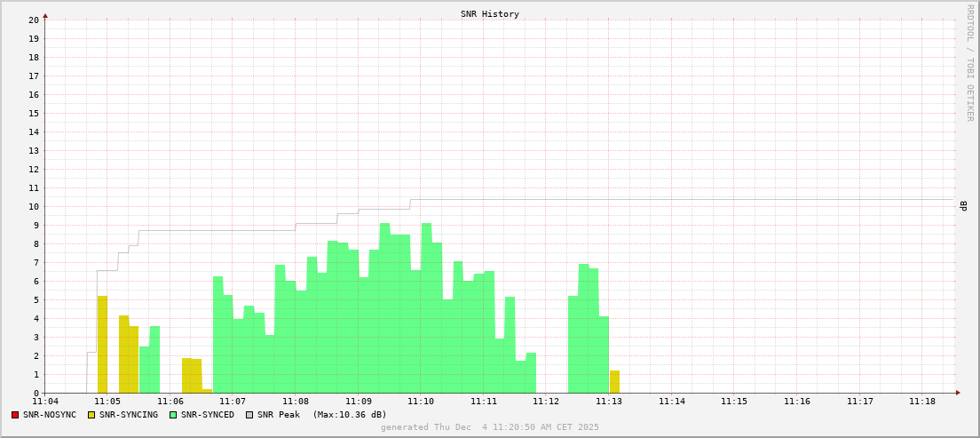980x438 pixels.
Task: Click the gray SNR Peak legend swatch
Action: tap(249, 415)
